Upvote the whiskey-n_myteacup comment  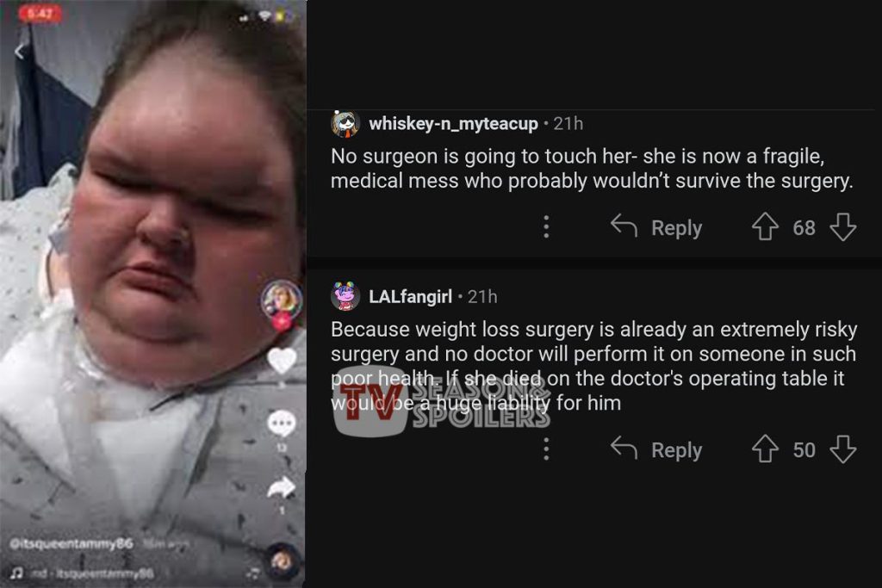(x=765, y=226)
